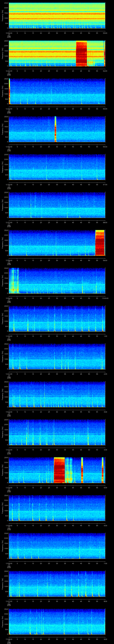This screenshot has height=644, width=114.
Task: Select the wide red block in the 13:04 spectrogram
Action: pos(59,470)
